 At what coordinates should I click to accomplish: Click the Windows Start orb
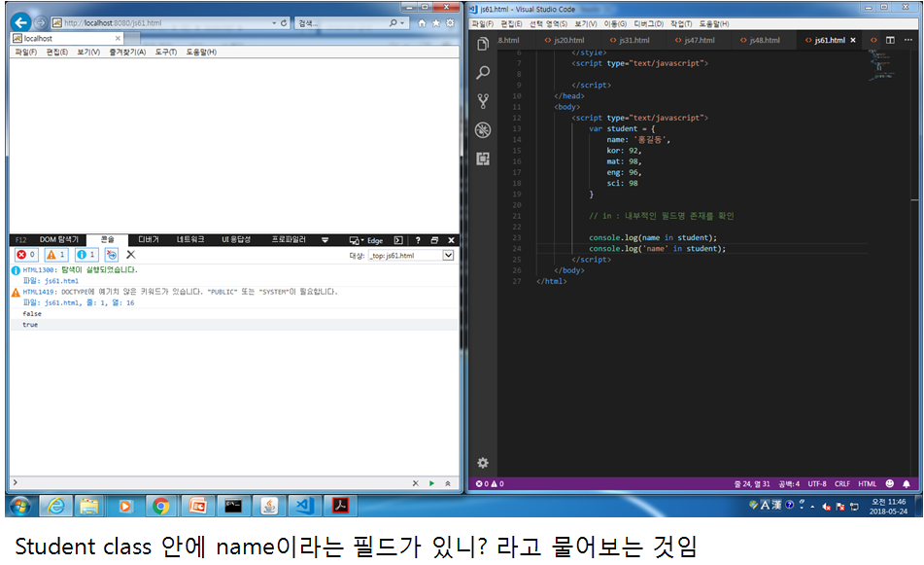(x=20, y=506)
